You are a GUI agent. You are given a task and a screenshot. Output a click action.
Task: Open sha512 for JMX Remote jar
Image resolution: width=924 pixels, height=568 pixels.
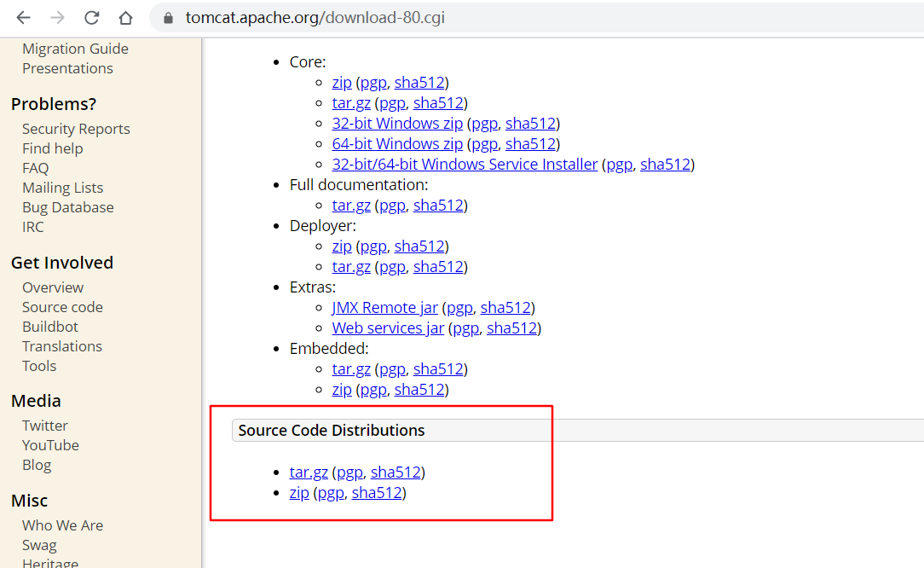click(x=505, y=308)
